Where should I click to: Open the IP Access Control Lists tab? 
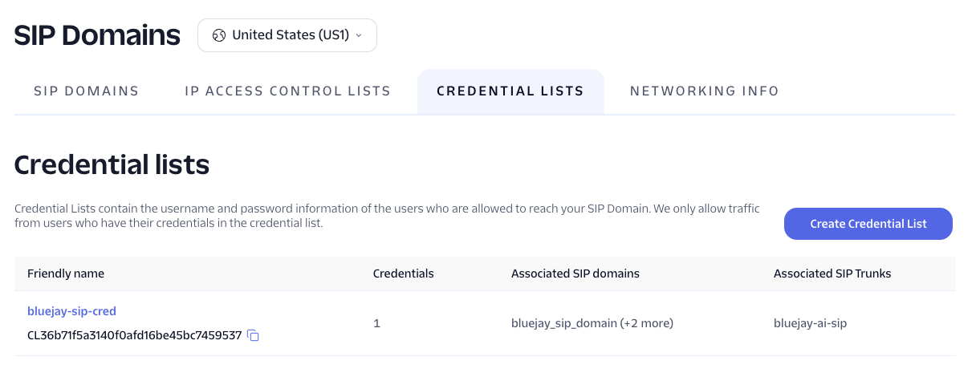(x=288, y=91)
